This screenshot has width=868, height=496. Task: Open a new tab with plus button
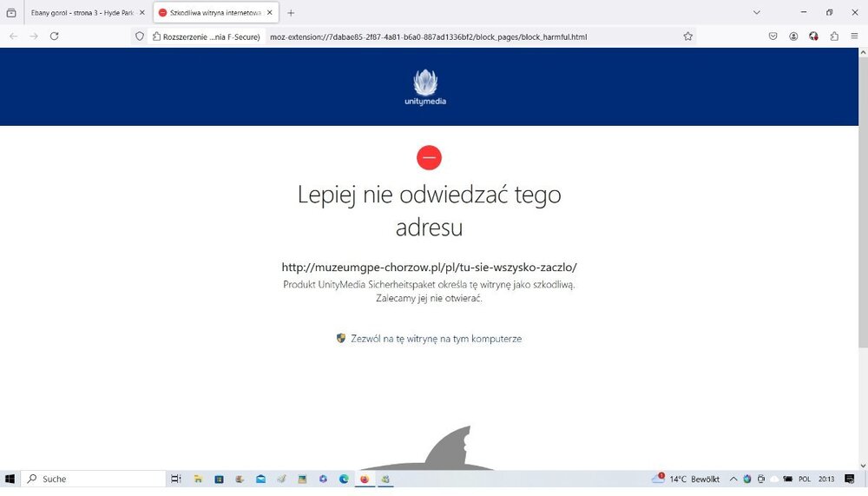(x=291, y=13)
